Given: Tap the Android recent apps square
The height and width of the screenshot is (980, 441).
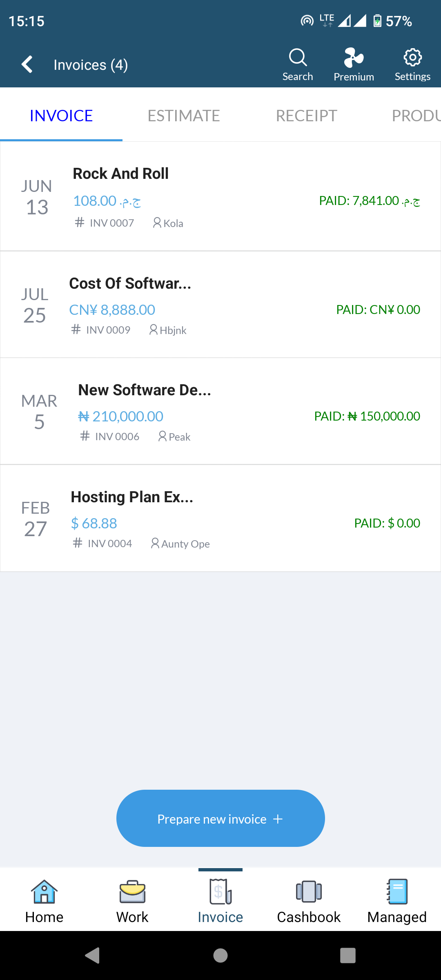Looking at the screenshot, I should pyautogui.click(x=347, y=955).
